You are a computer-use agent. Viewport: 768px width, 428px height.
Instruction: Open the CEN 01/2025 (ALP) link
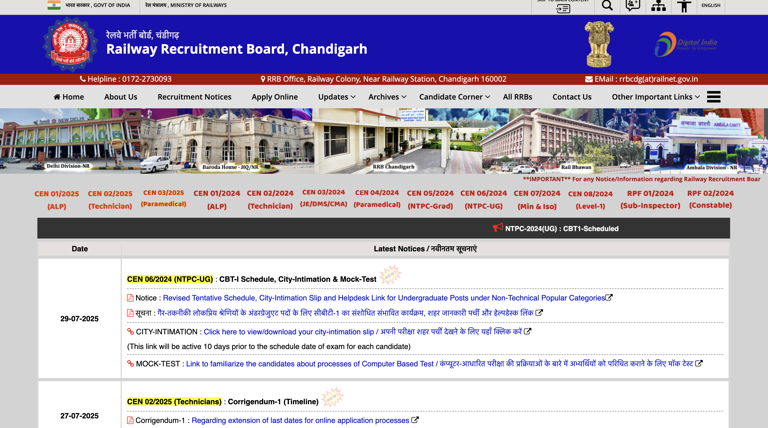point(57,200)
